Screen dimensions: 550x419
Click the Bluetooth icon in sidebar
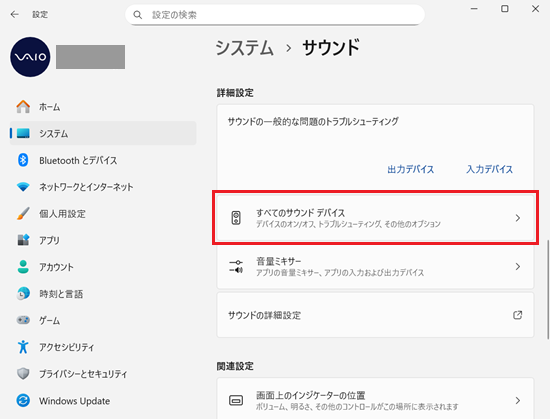23,160
